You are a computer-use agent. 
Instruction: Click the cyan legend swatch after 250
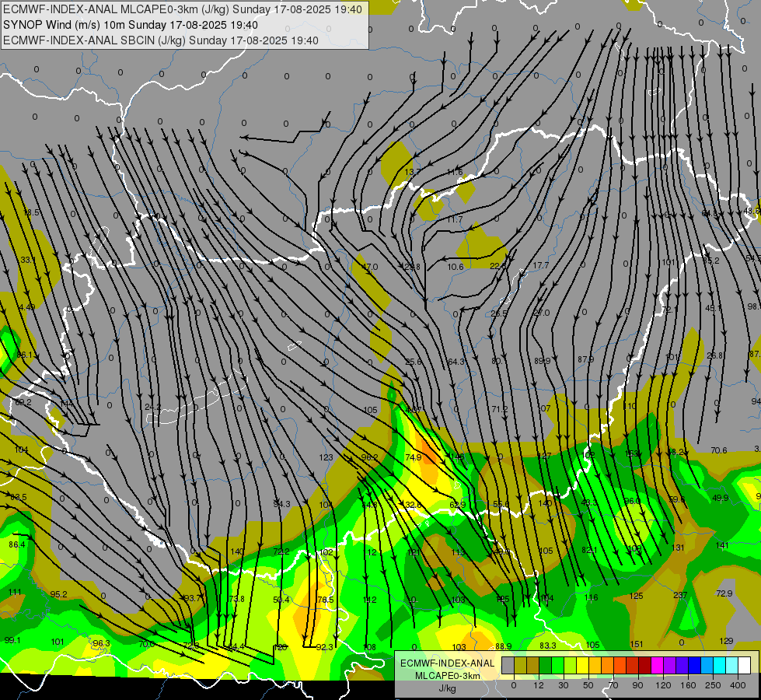719,665
